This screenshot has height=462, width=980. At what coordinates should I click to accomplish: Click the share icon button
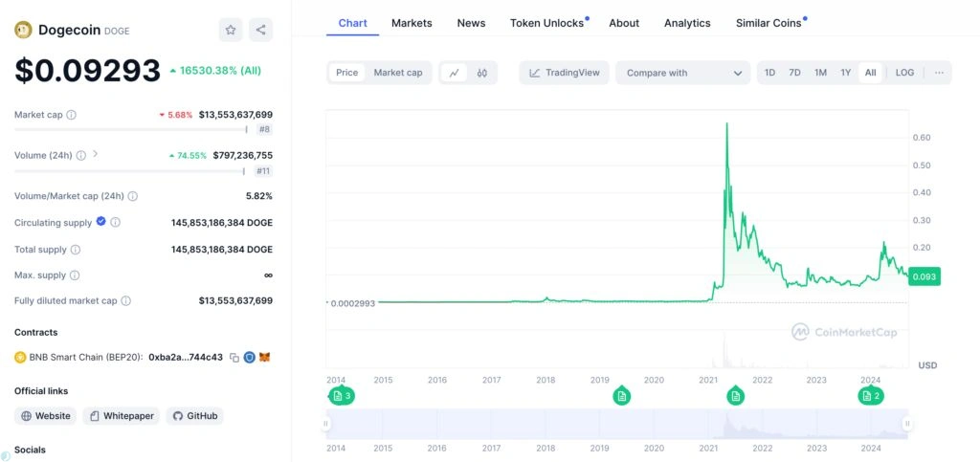260,30
